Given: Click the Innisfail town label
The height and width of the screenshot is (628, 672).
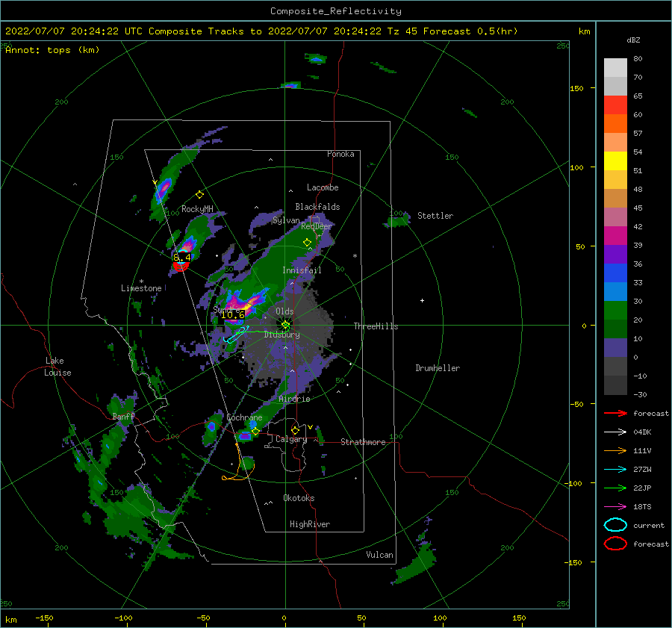Looking at the screenshot, I should coord(302,270).
